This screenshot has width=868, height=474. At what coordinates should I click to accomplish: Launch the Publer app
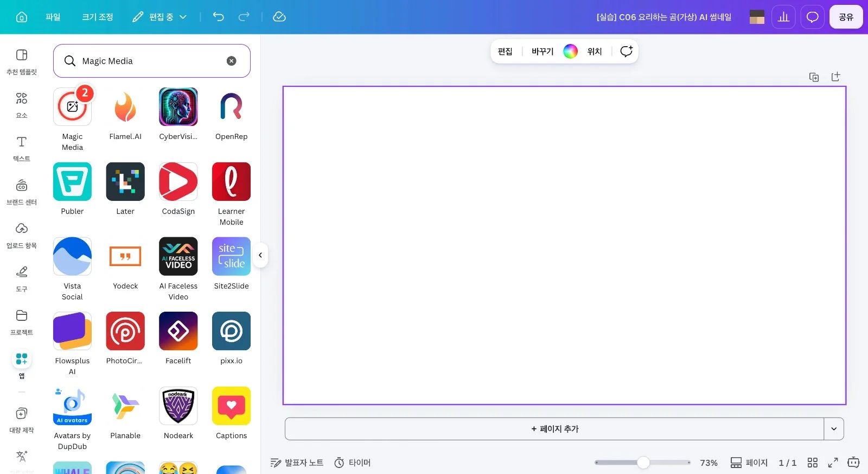(x=72, y=181)
